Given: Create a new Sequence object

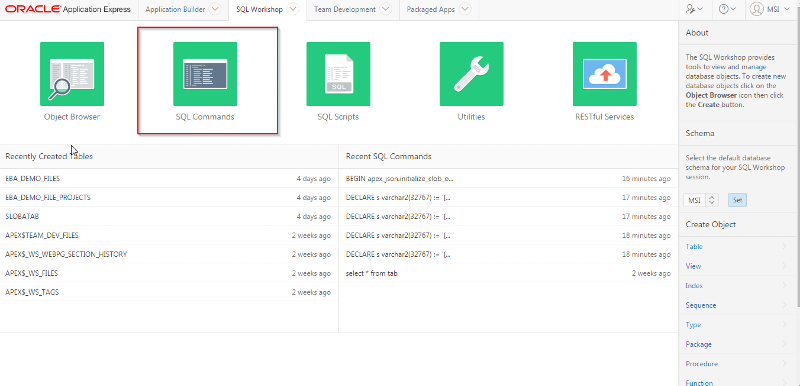Looking at the screenshot, I should click(x=701, y=305).
